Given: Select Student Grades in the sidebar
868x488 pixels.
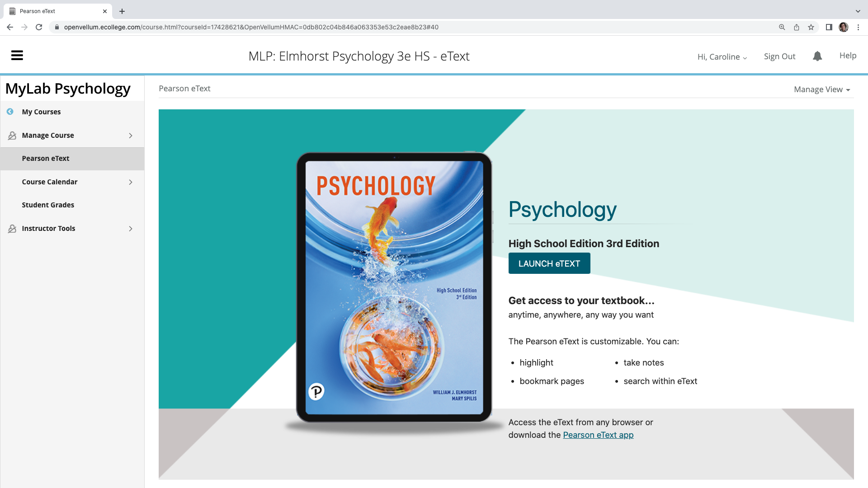Looking at the screenshot, I should (48, 205).
